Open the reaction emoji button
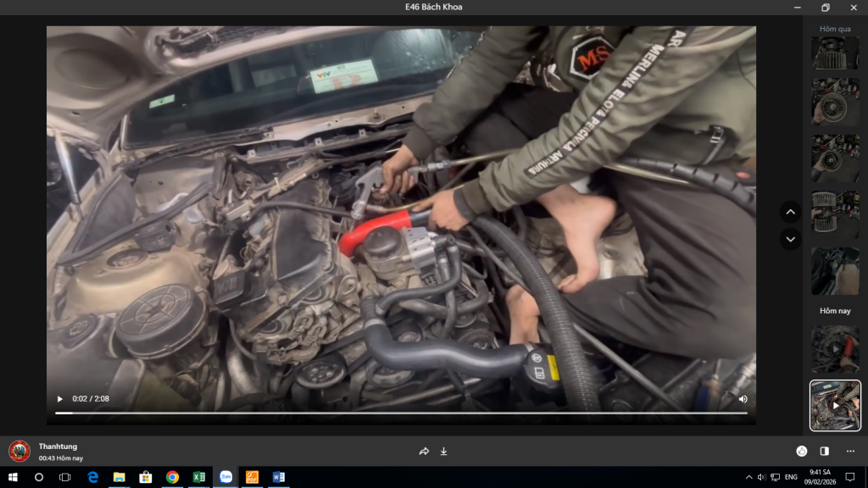The image size is (868, 488). point(802,452)
